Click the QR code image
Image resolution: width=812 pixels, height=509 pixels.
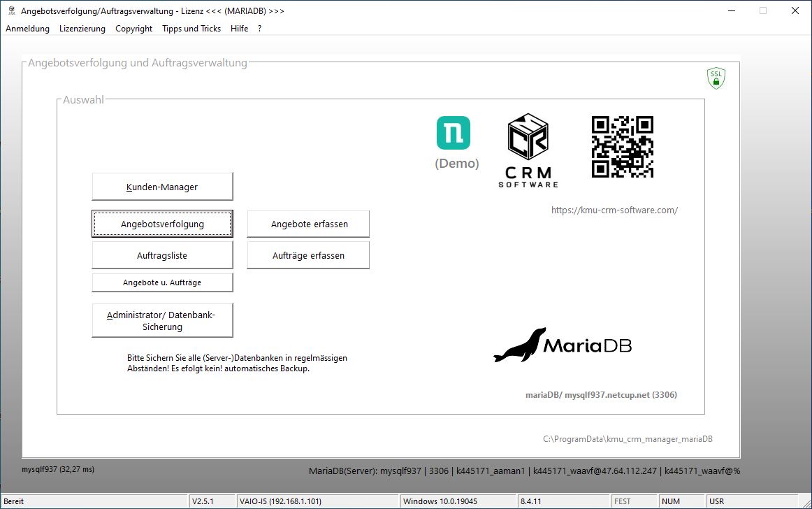[623, 147]
